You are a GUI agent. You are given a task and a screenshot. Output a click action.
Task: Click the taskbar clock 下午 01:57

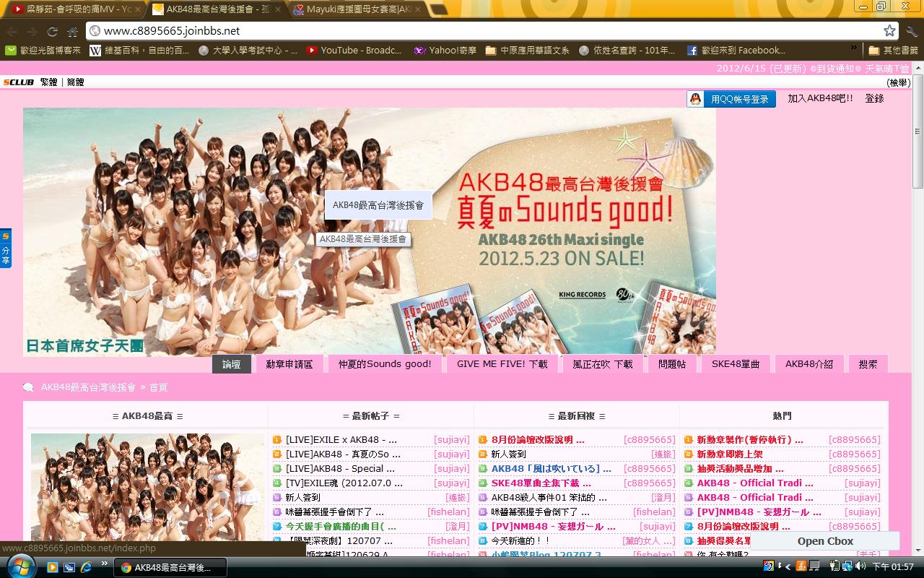(x=894, y=567)
